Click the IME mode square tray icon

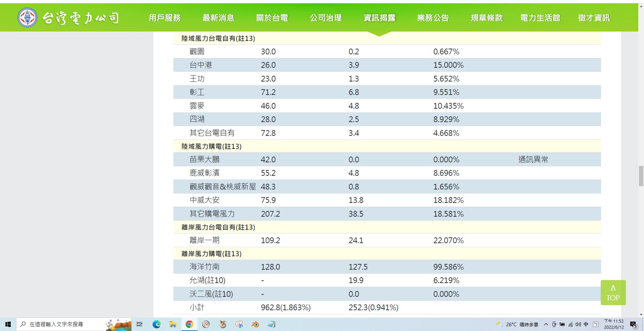[x=596, y=324]
